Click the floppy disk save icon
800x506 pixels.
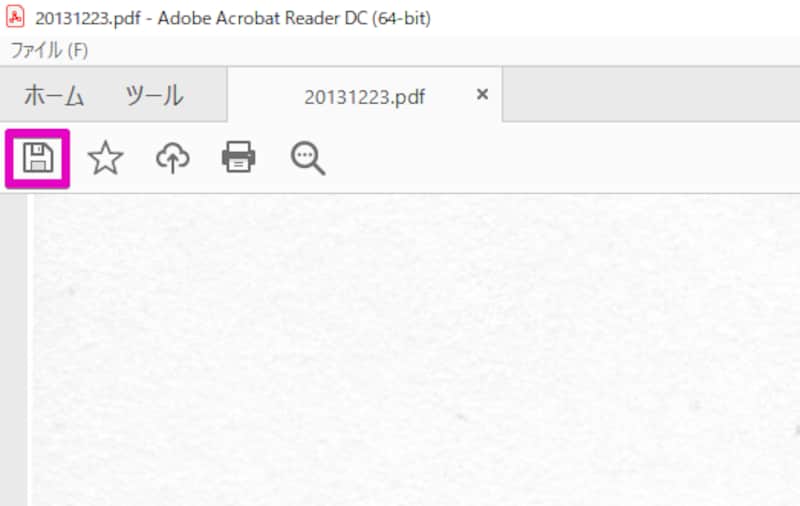click(38, 158)
